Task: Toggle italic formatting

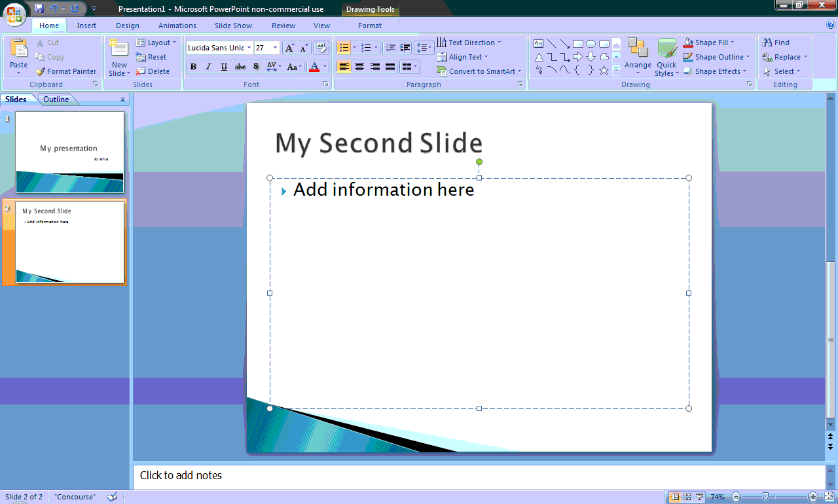Action: (x=208, y=66)
